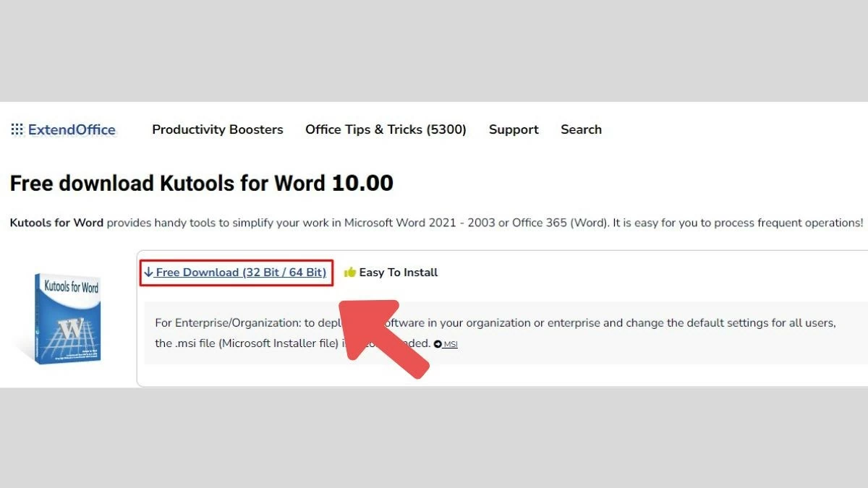Image resolution: width=868 pixels, height=488 pixels.
Task: Click the yellow thumbs-up icon
Action: coord(350,273)
